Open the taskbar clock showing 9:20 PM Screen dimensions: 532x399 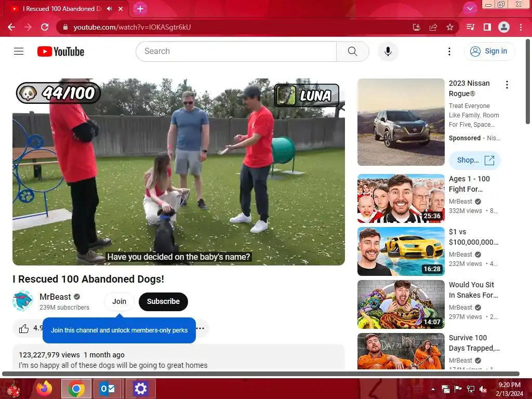tap(509, 389)
